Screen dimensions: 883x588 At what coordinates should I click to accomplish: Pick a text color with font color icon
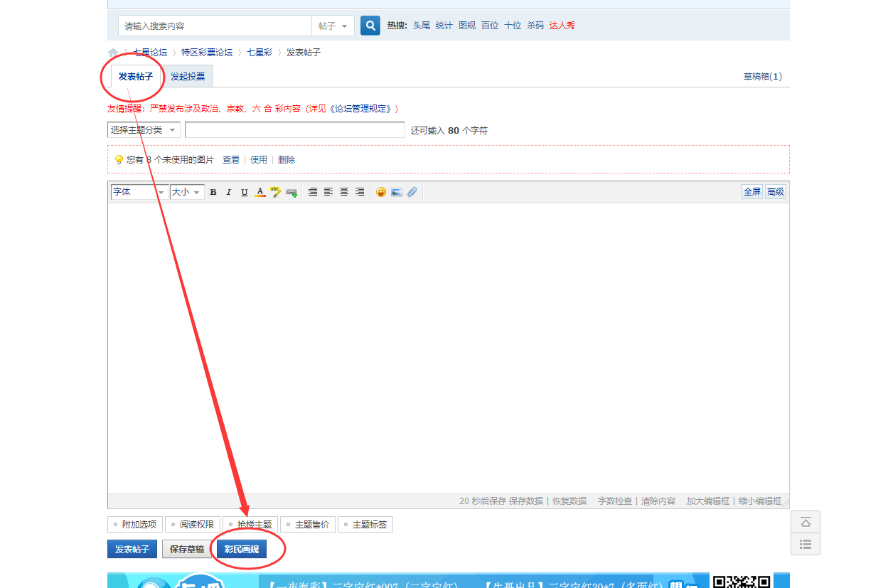260,192
